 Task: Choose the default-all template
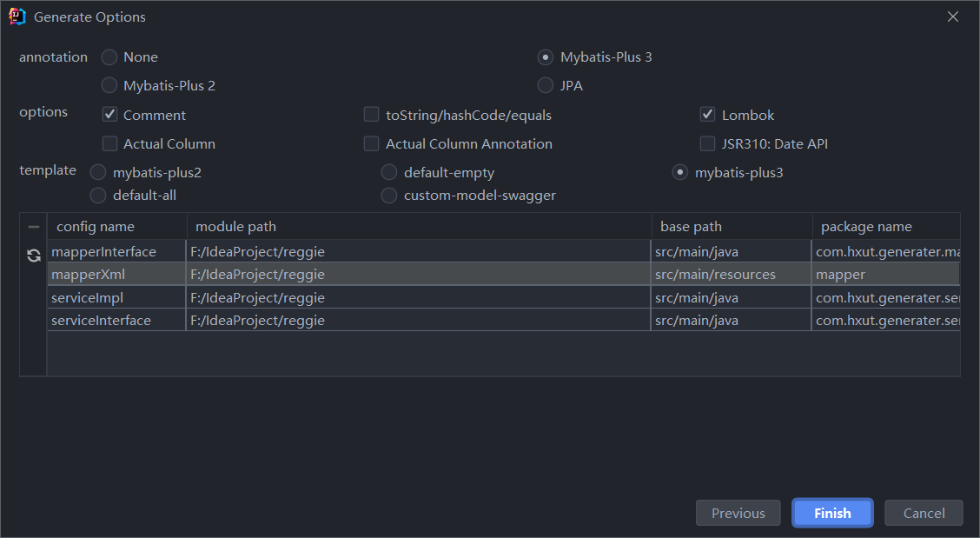[x=98, y=196]
